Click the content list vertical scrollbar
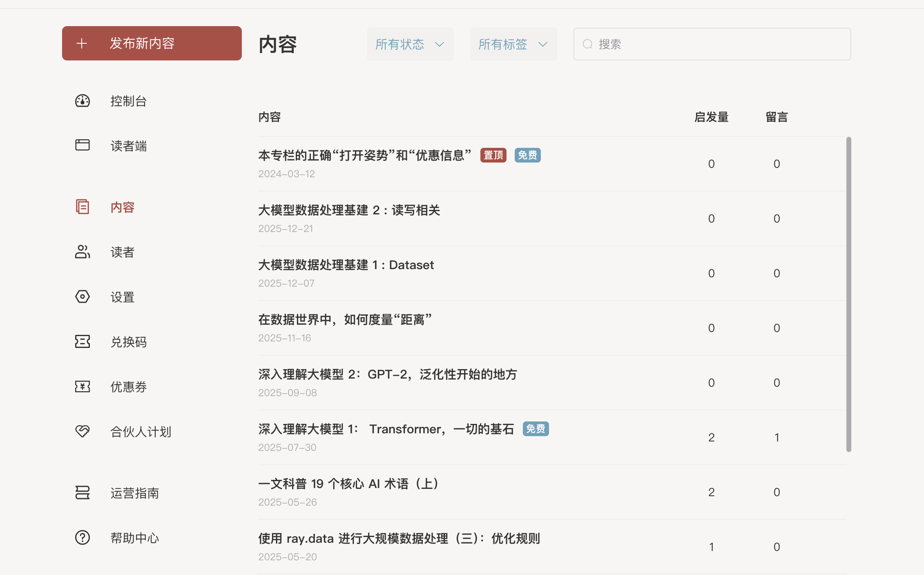 (x=848, y=294)
